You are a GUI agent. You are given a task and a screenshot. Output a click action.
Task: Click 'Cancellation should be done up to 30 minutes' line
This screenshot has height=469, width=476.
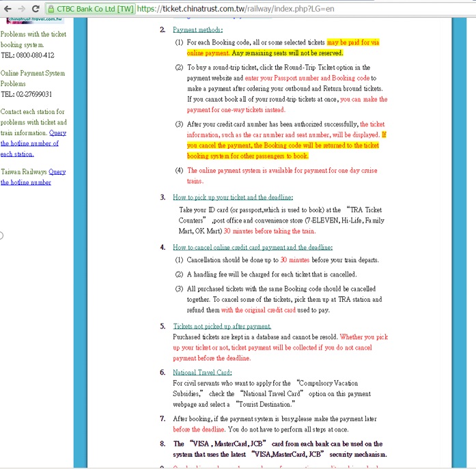tap(283, 260)
